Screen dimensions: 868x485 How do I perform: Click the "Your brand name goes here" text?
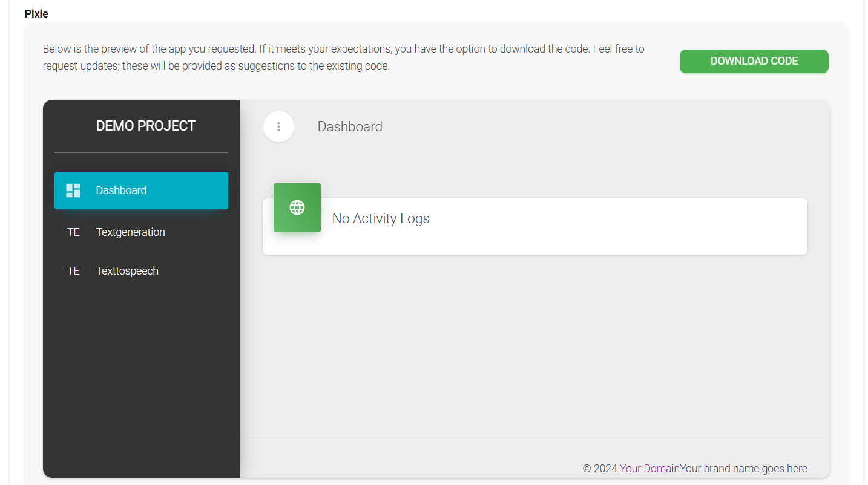(743, 469)
